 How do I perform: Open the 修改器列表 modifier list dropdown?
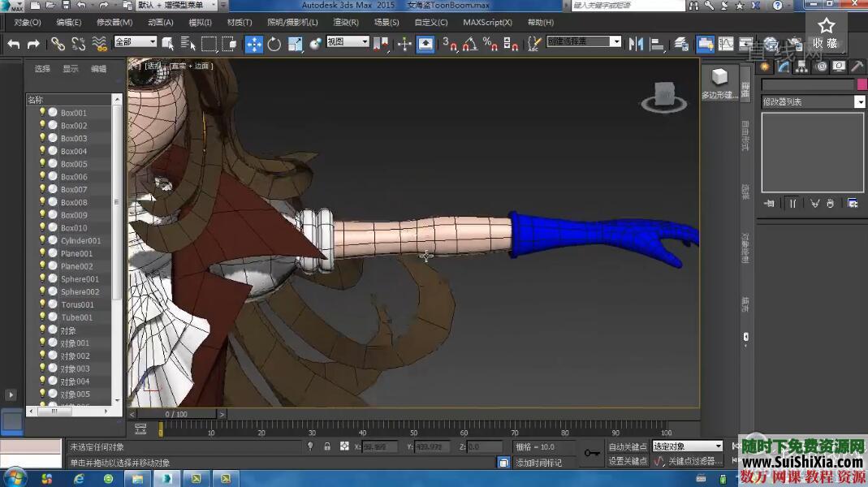(x=861, y=101)
